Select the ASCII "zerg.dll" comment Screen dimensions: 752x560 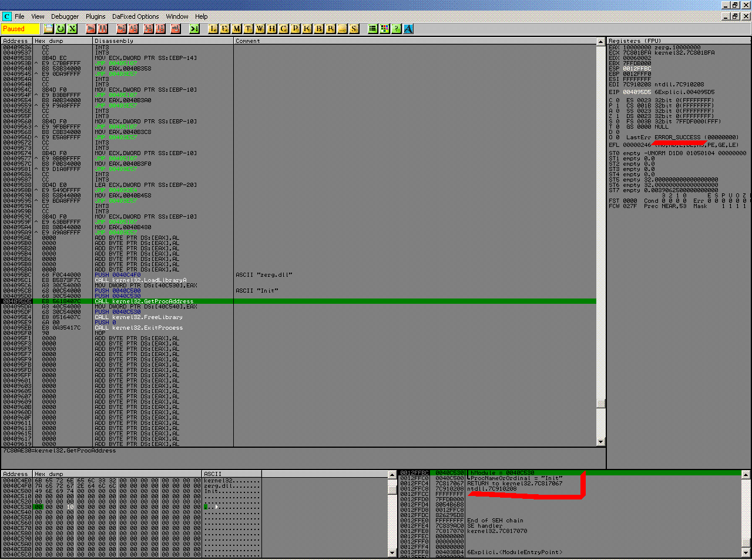[x=264, y=275]
